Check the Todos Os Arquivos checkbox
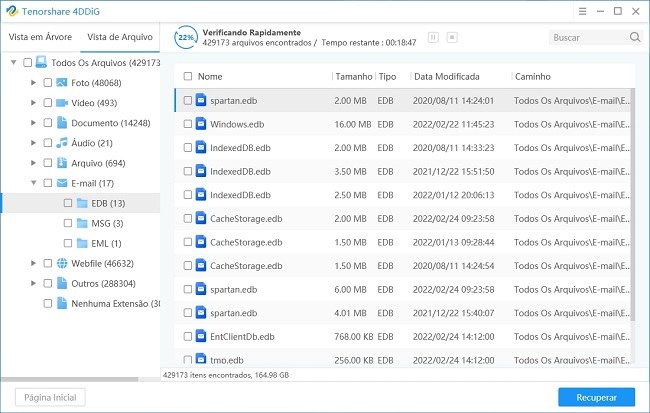 (x=27, y=63)
